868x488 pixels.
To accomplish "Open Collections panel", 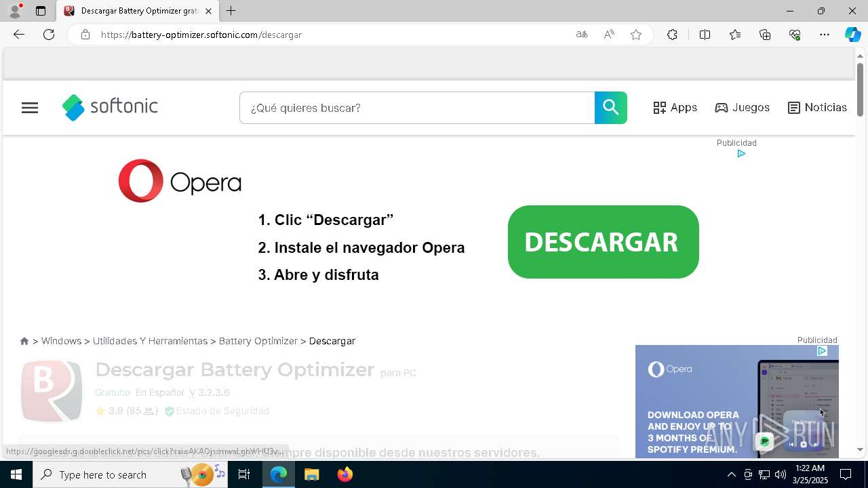I will point(765,35).
